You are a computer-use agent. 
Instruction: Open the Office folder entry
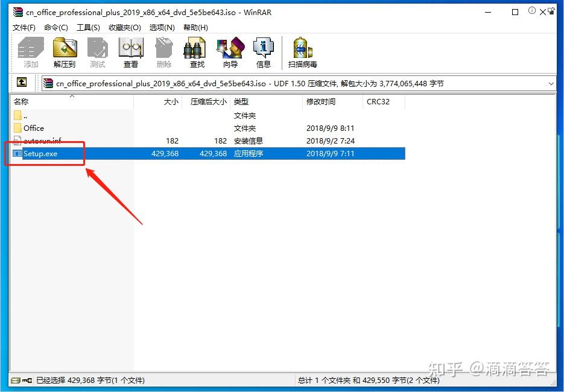click(x=33, y=128)
